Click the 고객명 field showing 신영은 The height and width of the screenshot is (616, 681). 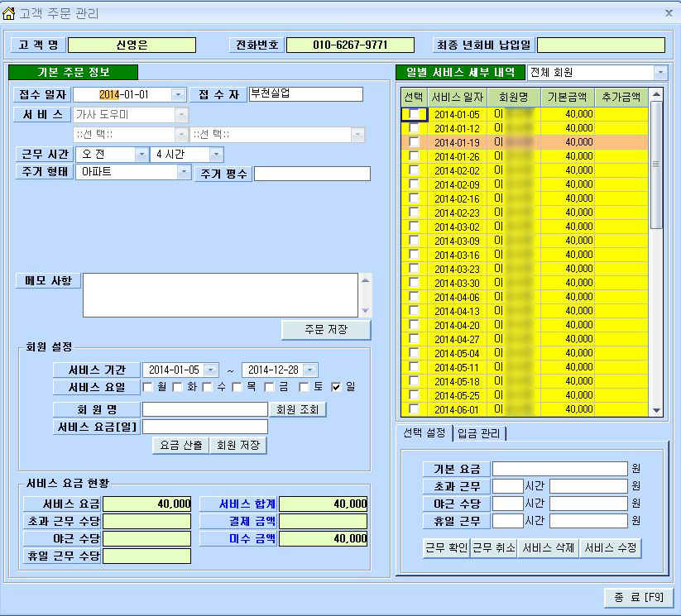(132, 45)
